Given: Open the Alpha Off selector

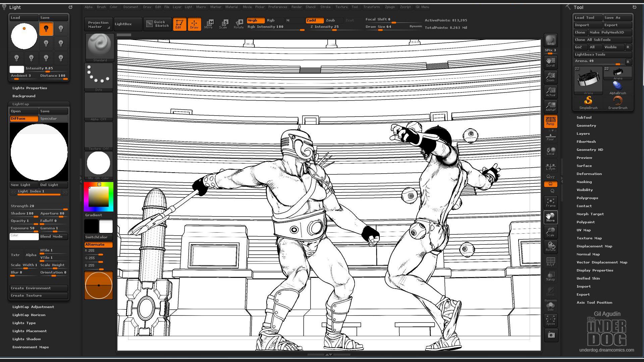Looking at the screenshot, I should pos(99,106).
